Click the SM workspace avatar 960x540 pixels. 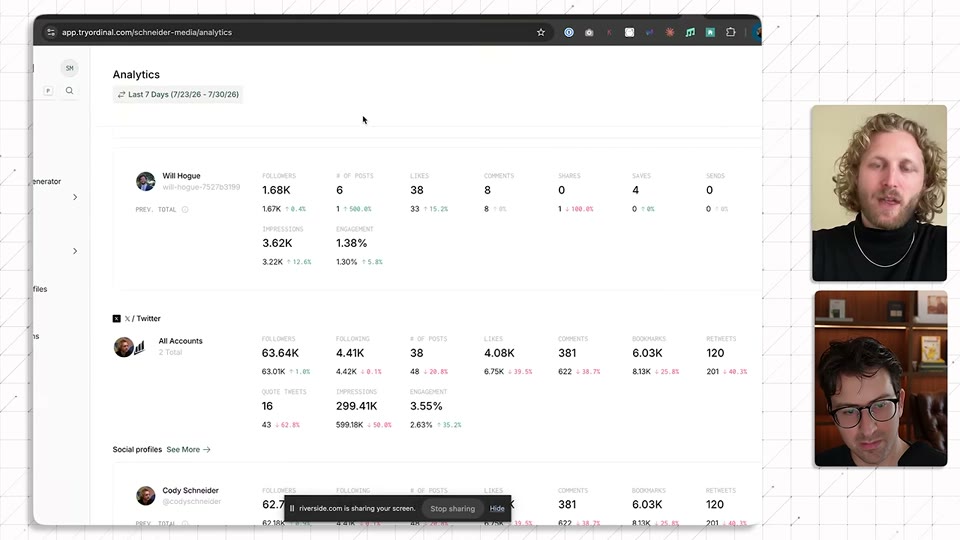[70, 68]
